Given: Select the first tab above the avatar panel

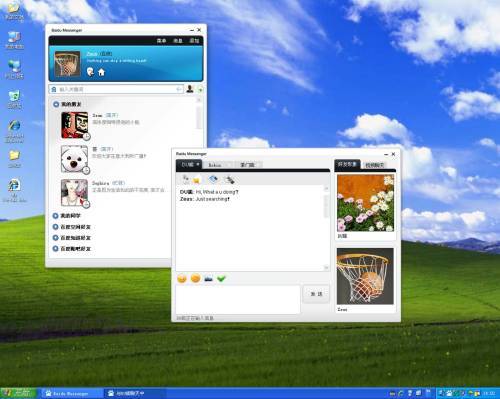Looking at the screenshot, I should (347, 165).
